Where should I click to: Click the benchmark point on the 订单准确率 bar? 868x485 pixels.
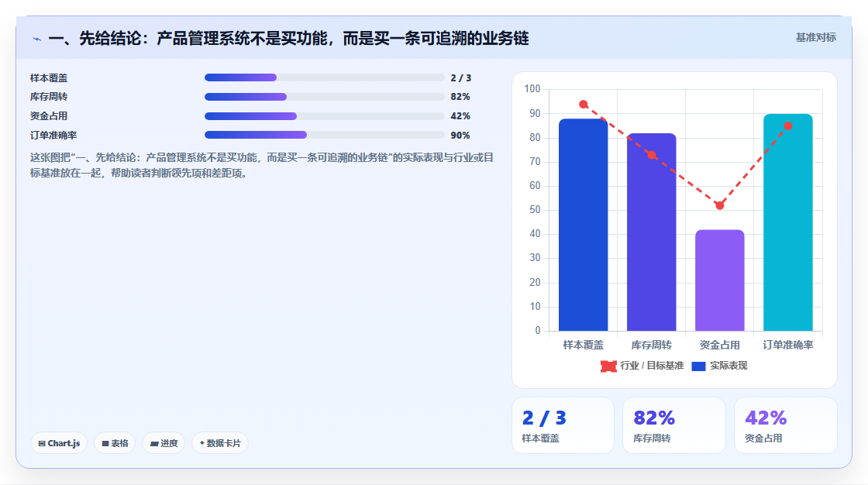coord(788,126)
